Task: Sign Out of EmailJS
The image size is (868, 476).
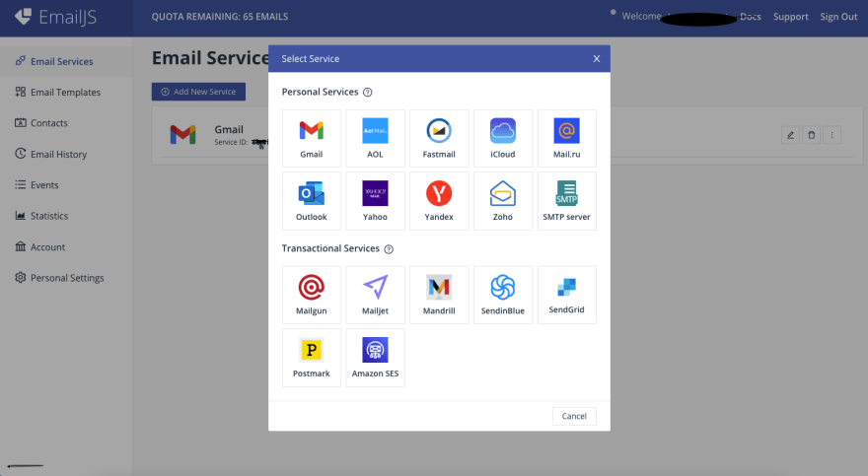Action: pyautogui.click(x=838, y=17)
